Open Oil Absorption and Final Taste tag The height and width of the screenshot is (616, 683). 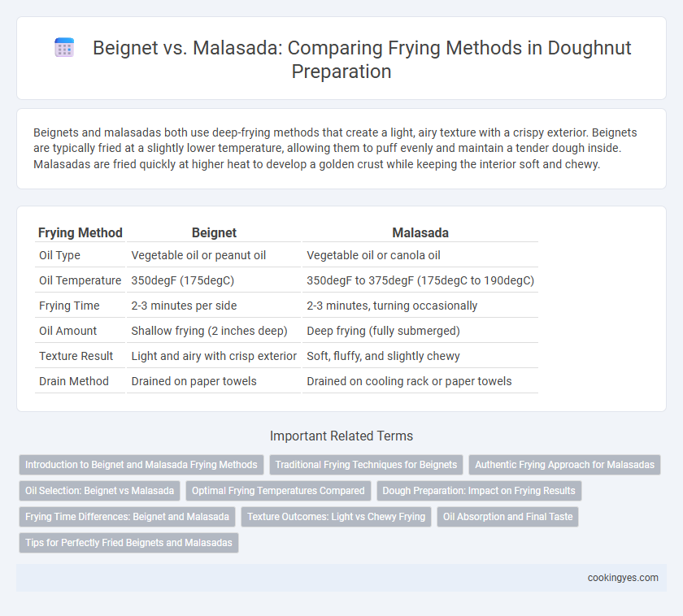click(x=507, y=517)
